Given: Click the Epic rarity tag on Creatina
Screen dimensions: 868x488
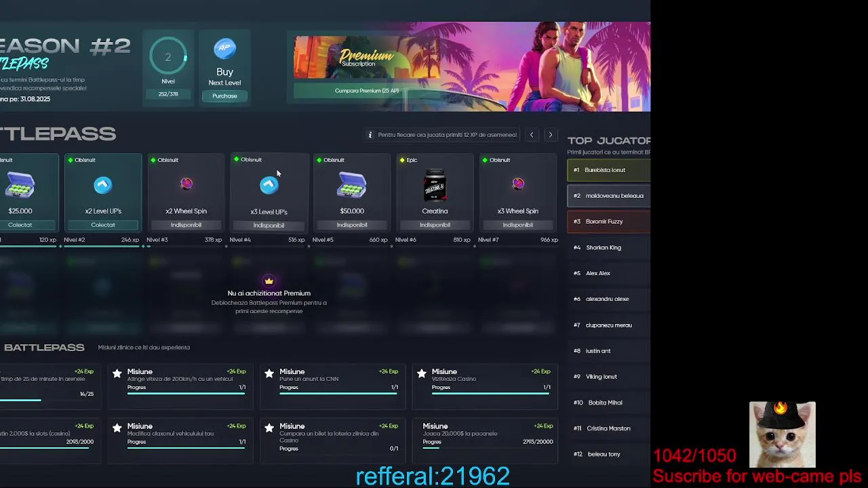Looking at the screenshot, I should (x=408, y=160).
